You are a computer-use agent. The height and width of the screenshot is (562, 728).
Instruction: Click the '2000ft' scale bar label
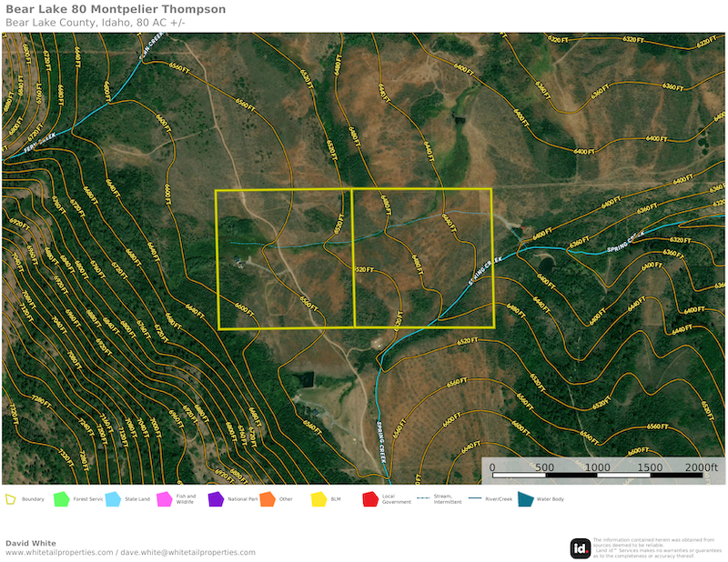pos(701,467)
